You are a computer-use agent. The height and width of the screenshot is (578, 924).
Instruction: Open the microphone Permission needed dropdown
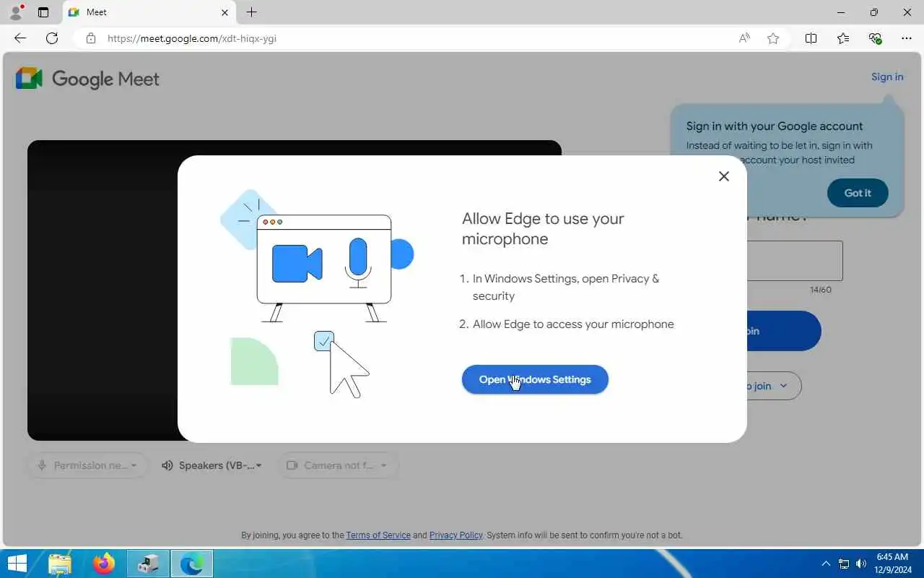click(x=88, y=465)
